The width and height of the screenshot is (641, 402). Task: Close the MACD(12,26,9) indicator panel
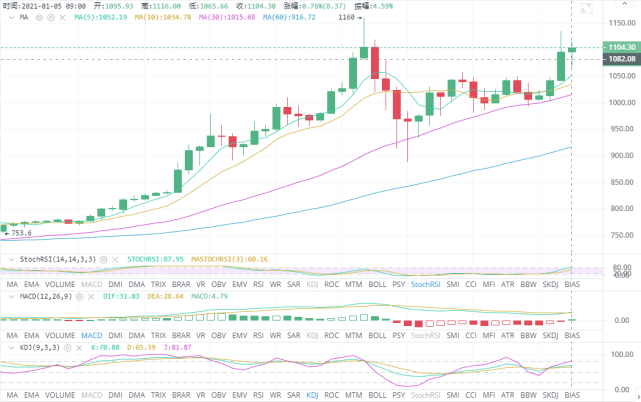[91, 296]
